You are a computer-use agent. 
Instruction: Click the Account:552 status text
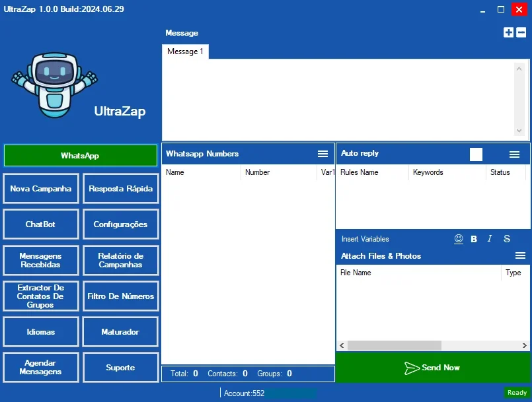(x=245, y=393)
